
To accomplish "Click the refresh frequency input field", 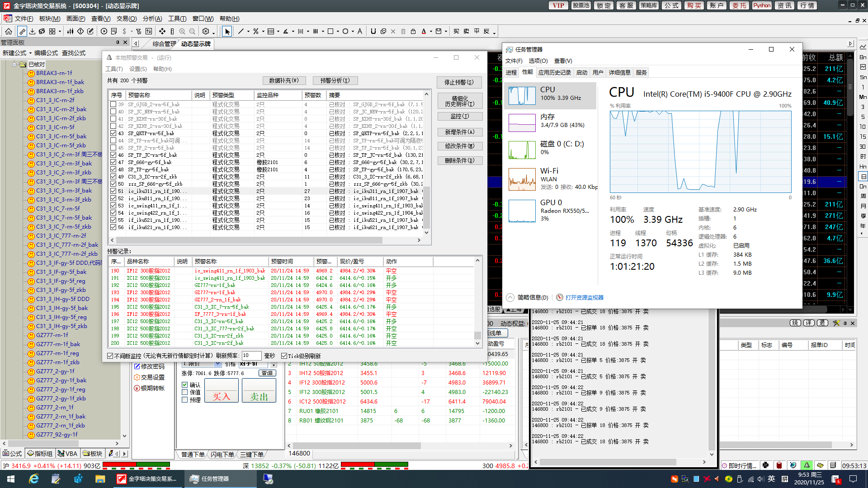I will (251, 356).
